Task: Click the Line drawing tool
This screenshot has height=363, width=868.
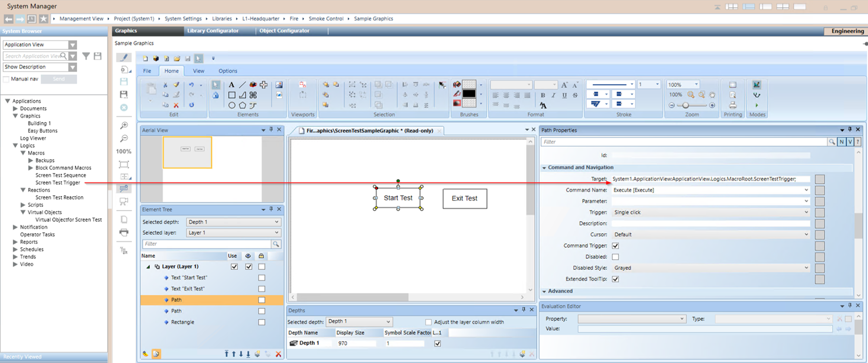Action: [x=242, y=85]
